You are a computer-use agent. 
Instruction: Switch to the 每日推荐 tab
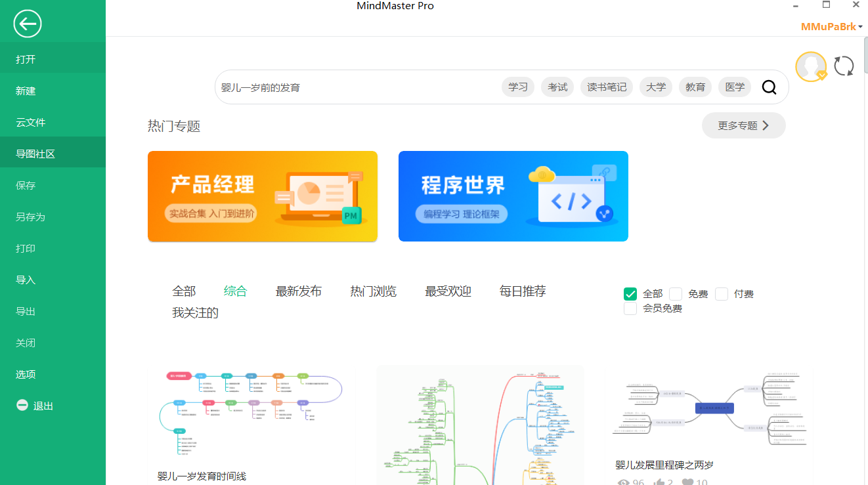coord(523,291)
